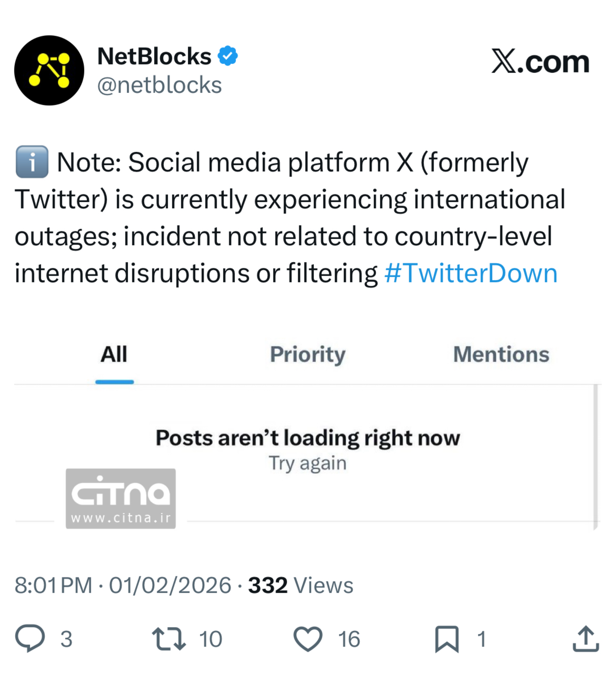Click the reply speech bubble icon
The width and height of the screenshot is (616, 680).
[x=30, y=638]
